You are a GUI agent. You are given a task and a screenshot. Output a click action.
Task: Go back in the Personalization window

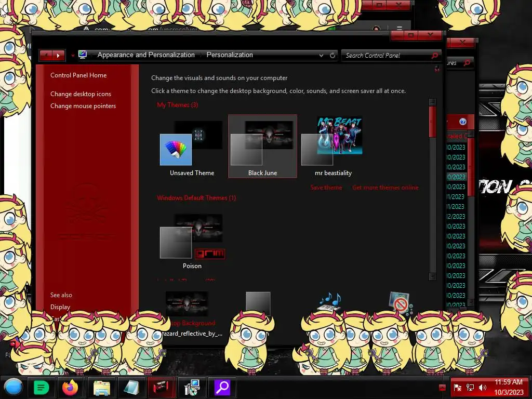(46, 55)
